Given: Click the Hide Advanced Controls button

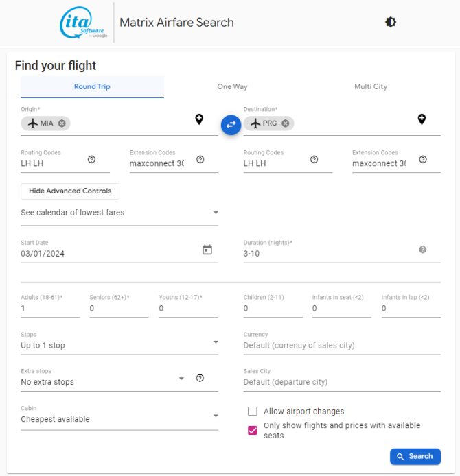Looking at the screenshot, I should (x=70, y=191).
